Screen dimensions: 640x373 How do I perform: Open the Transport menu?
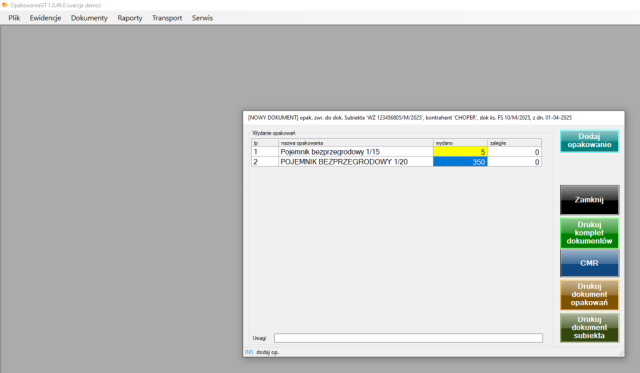click(x=167, y=18)
